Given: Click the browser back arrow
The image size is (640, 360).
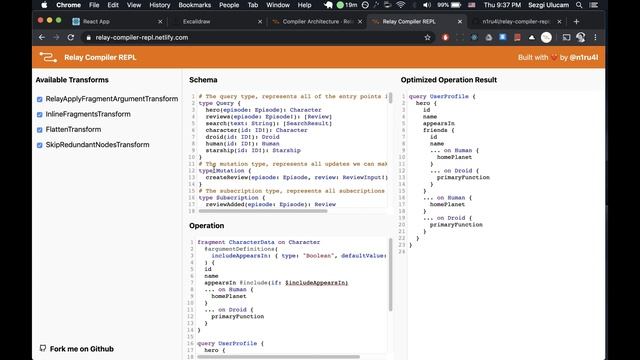Looking at the screenshot, I should click(x=42, y=38).
